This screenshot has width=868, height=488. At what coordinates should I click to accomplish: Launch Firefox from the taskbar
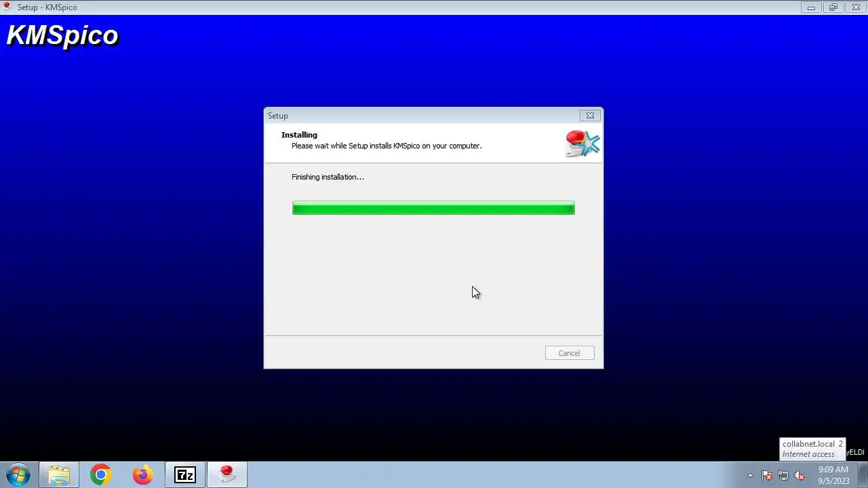pyautogui.click(x=142, y=475)
